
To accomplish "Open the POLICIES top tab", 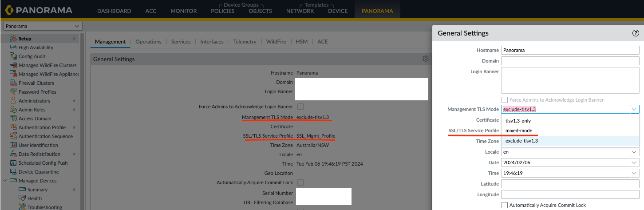I will point(223,11).
